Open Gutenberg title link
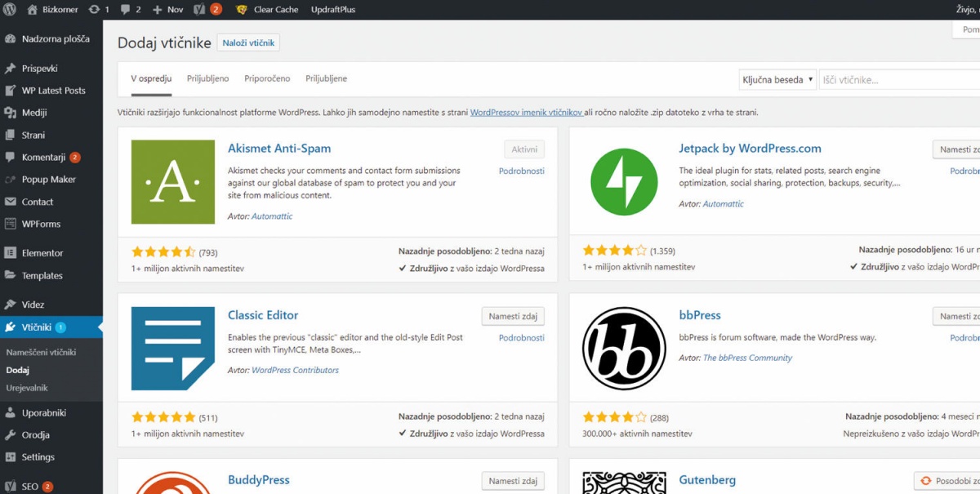 click(x=707, y=480)
